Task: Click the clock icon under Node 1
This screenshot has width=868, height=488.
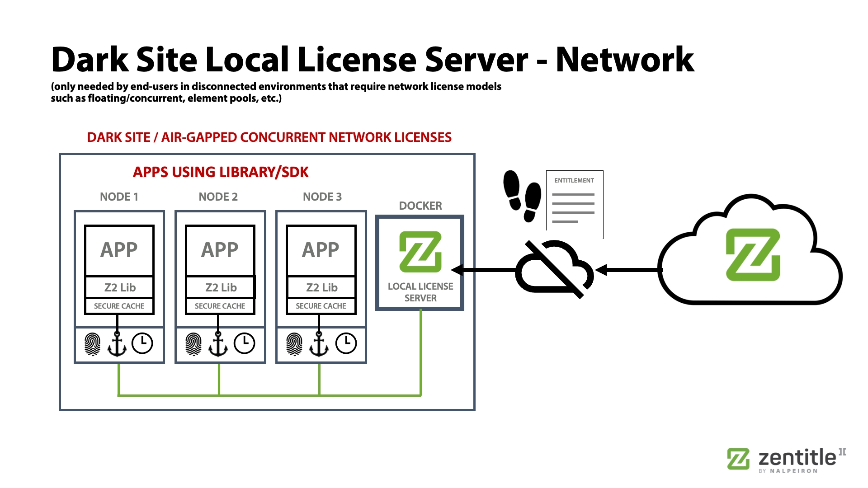Action: [142, 343]
